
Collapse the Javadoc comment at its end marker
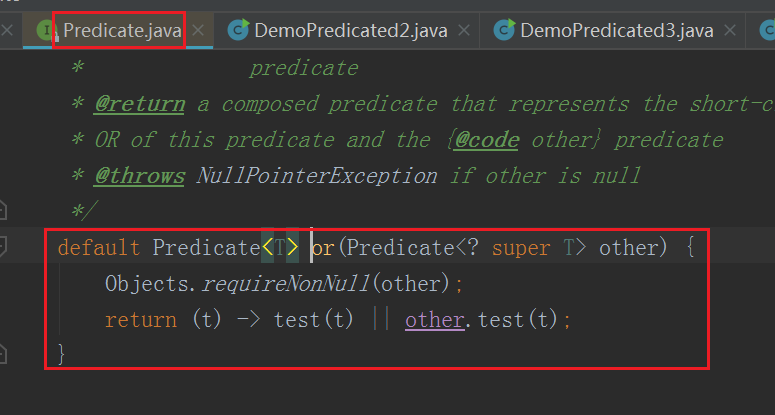[x=5, y=210]
